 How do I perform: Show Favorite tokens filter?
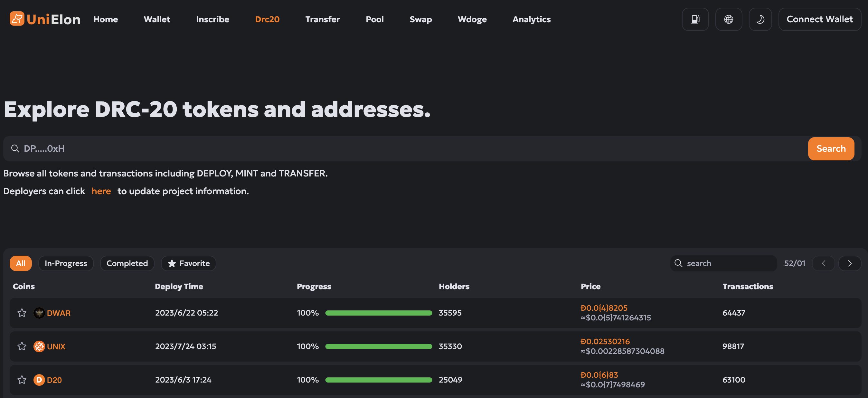coord(188,263)
